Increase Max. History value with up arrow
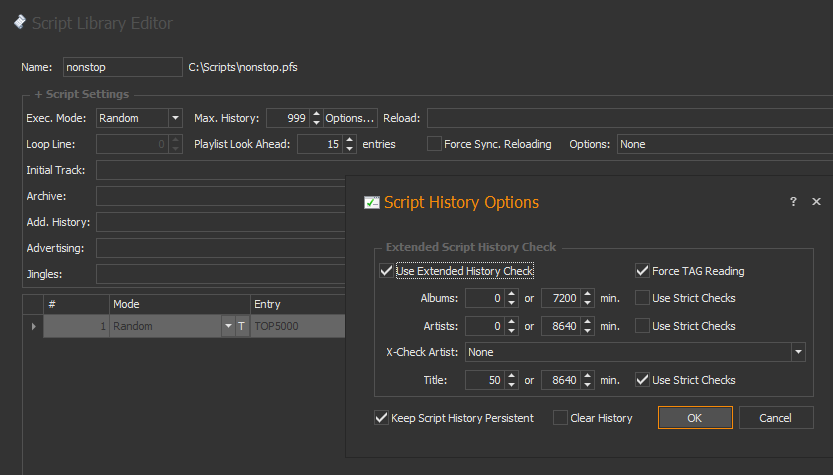This screenshot has height=475, width=833. click(x=316, y=114)
